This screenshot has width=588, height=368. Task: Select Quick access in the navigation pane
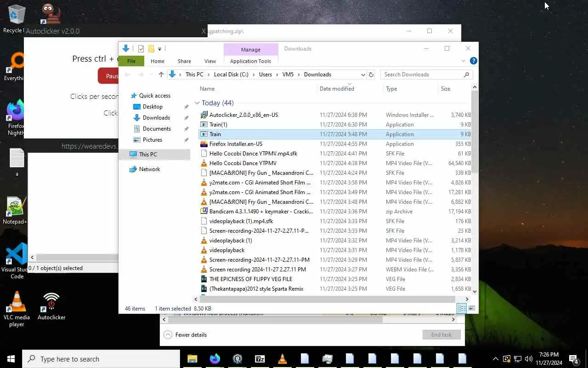point(155,96)
